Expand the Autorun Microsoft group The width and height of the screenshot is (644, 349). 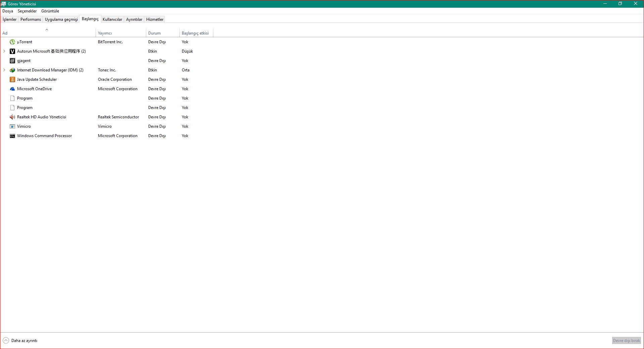4,51
